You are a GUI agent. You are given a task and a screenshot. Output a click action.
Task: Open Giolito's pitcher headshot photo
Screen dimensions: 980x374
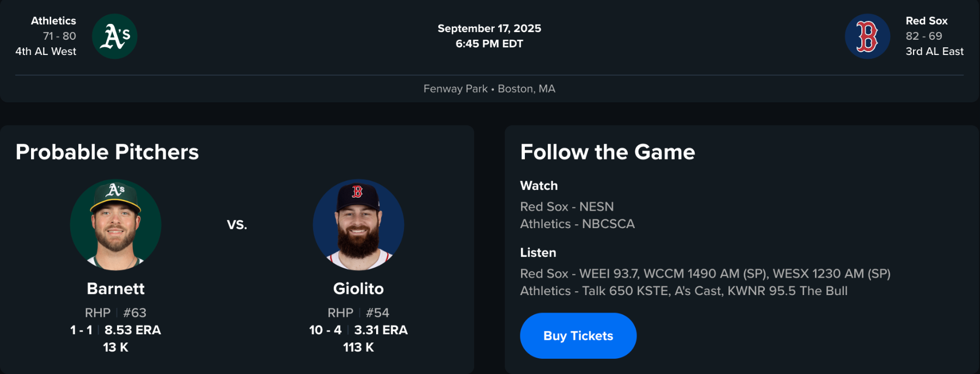(x=358, y=225)
